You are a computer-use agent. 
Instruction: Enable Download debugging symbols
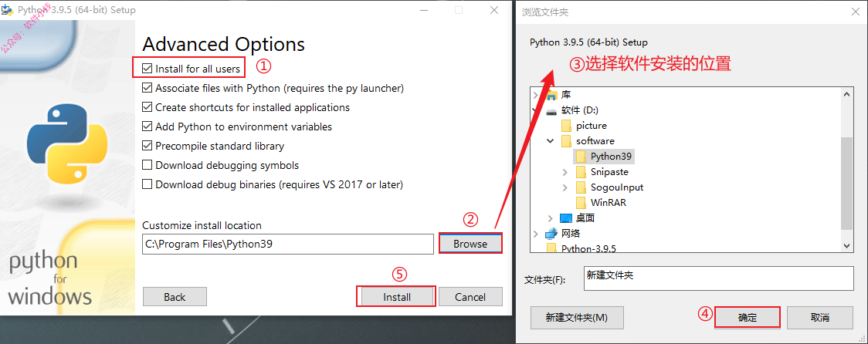(147, 165)
